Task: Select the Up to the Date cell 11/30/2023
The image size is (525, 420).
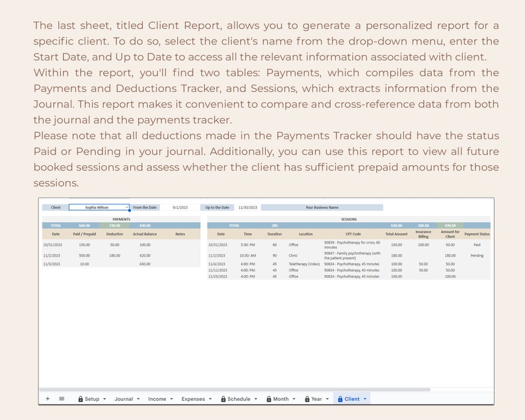Action: point(248,208)
